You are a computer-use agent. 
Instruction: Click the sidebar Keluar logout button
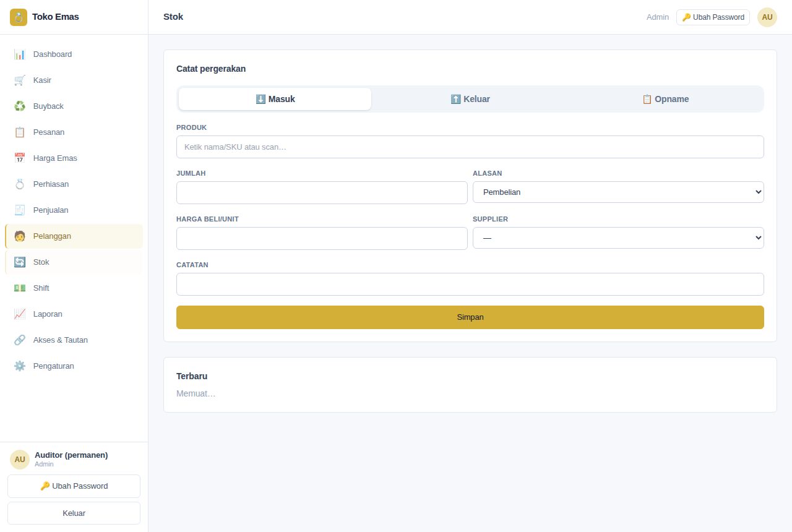tap(74, 513)
